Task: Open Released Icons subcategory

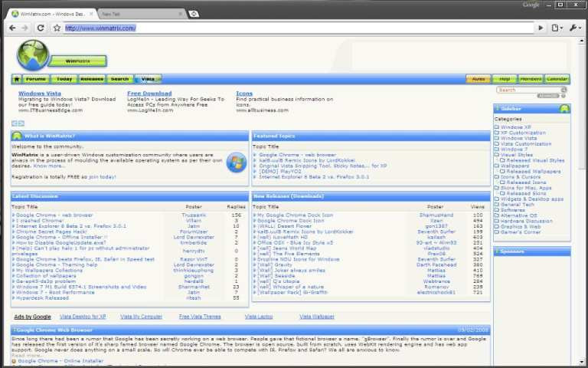Action: (526, 182)
